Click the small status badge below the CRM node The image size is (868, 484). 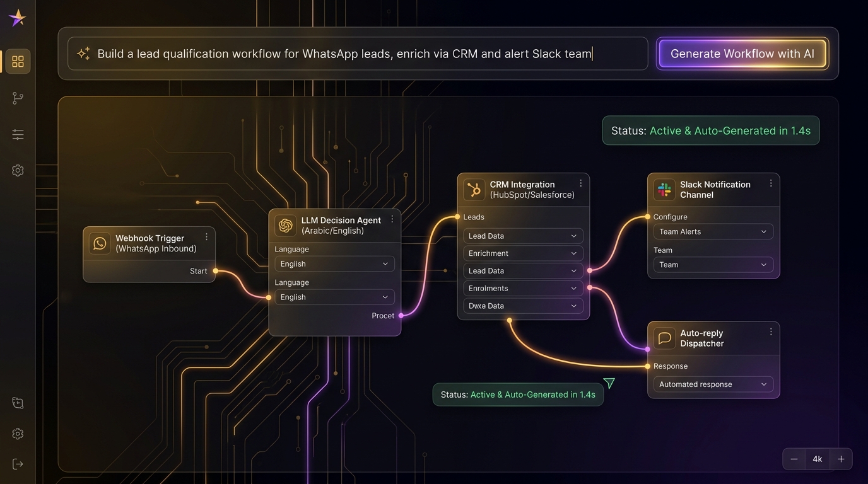pyautogui.click(x=518, y=395)
